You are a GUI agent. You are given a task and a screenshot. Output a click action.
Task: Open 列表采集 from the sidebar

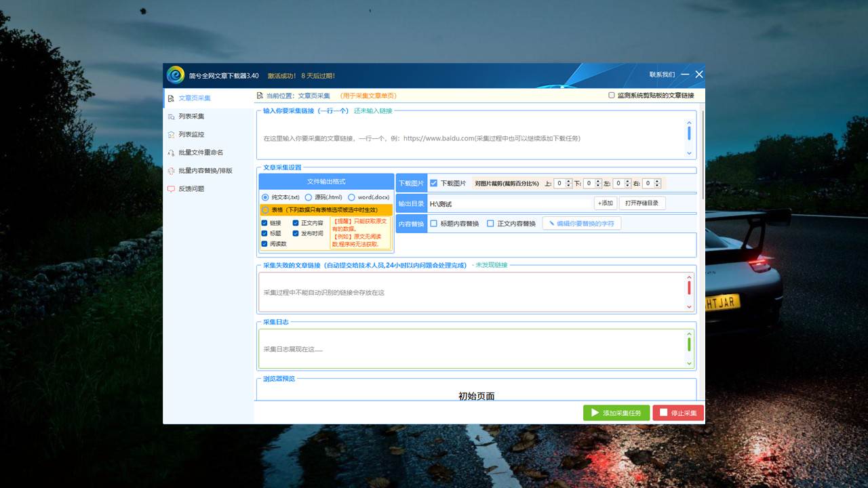point(191,117)
